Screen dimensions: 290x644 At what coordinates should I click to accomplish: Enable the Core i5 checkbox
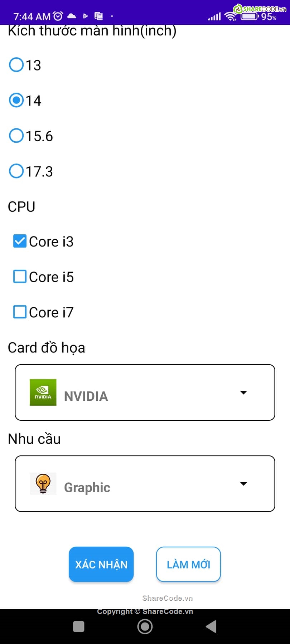[x=20, y=277]
